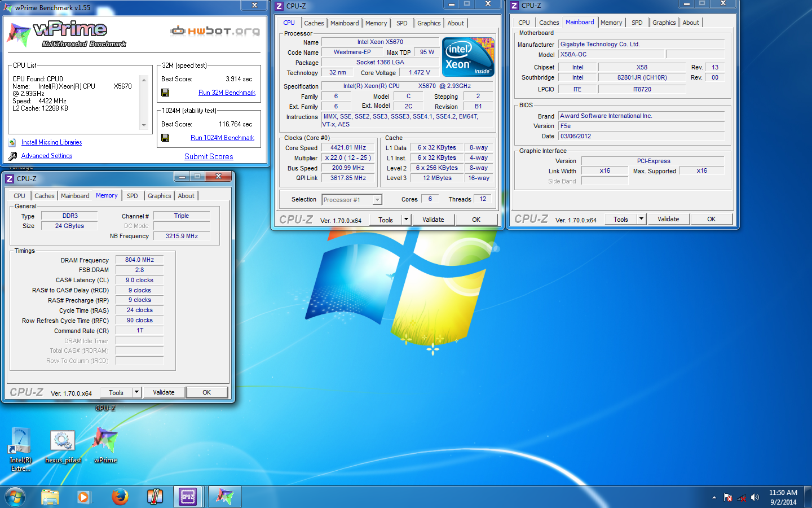The height and width of the screenshot is (508, 812).
Task: Click the Core Voltage value 1.472 V
Action: 420,72
